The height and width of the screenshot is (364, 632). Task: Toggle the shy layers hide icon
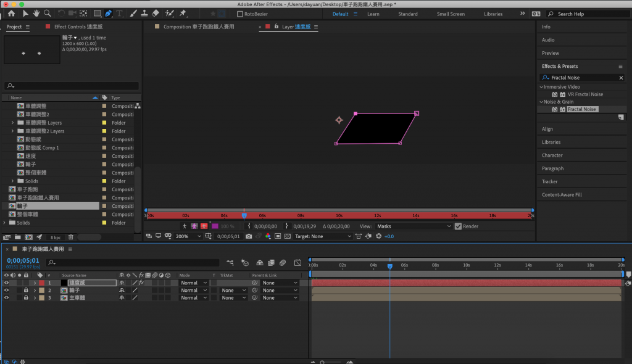pos(260,263)
